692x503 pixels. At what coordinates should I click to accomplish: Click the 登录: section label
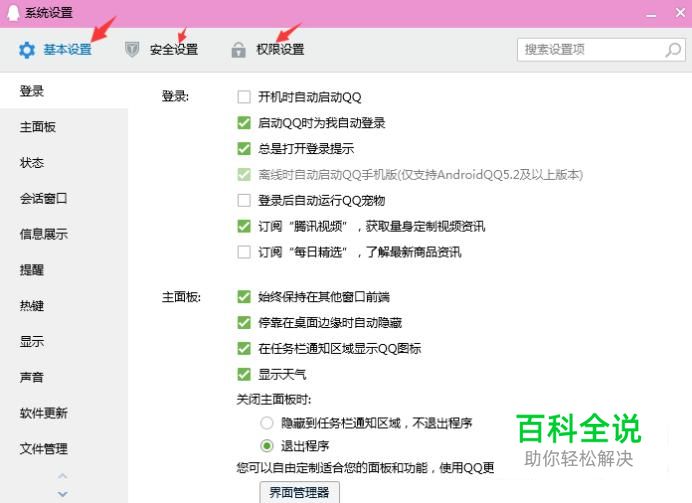[x=175, y=96]
